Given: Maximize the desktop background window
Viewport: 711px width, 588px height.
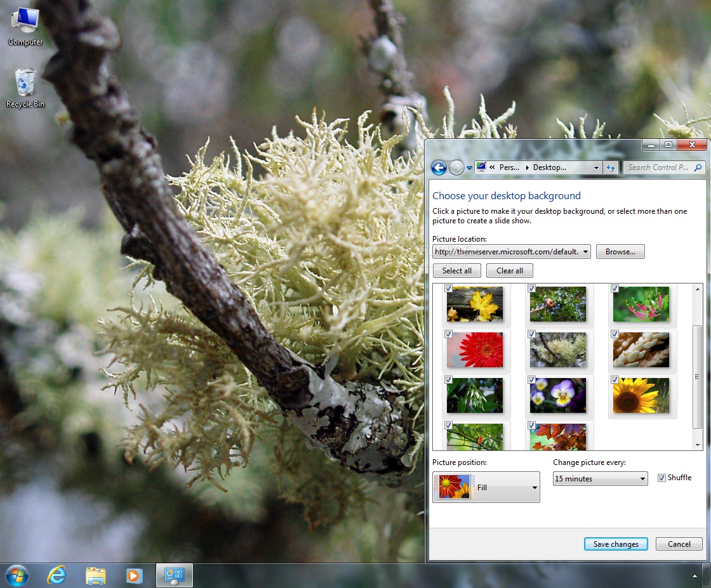Looking at the screenshot, I should click(668, 145).
